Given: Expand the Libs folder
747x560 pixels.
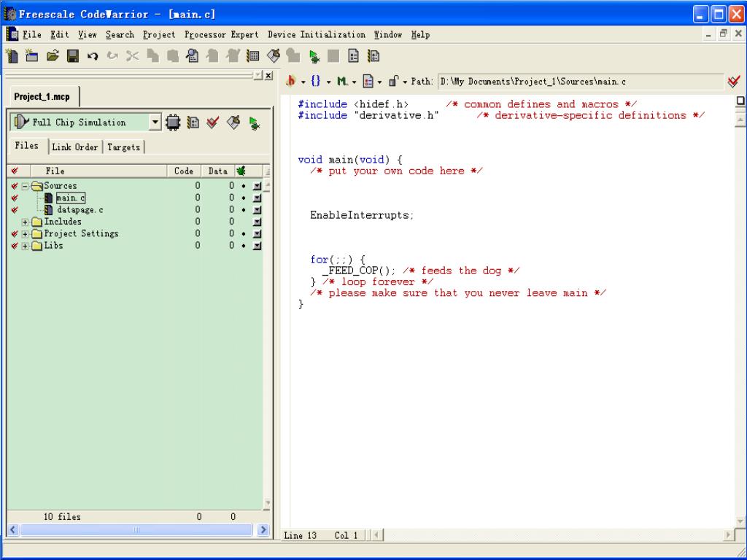Looking at the screenshot, I should point(26,246).
